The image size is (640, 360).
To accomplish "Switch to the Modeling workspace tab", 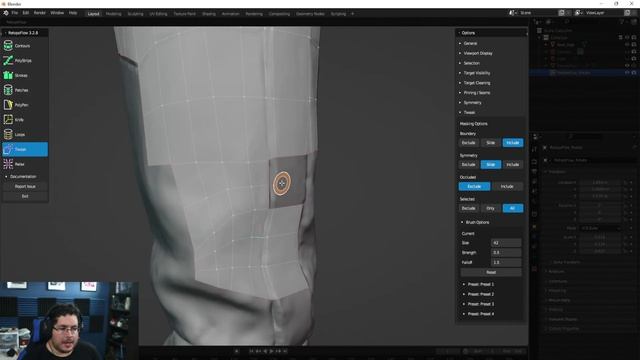I will 113,14.
